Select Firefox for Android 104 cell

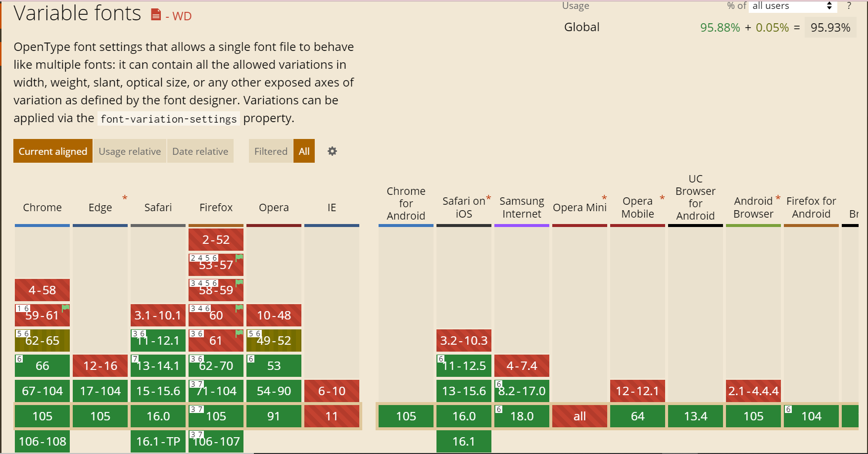[x=812, y=416]
